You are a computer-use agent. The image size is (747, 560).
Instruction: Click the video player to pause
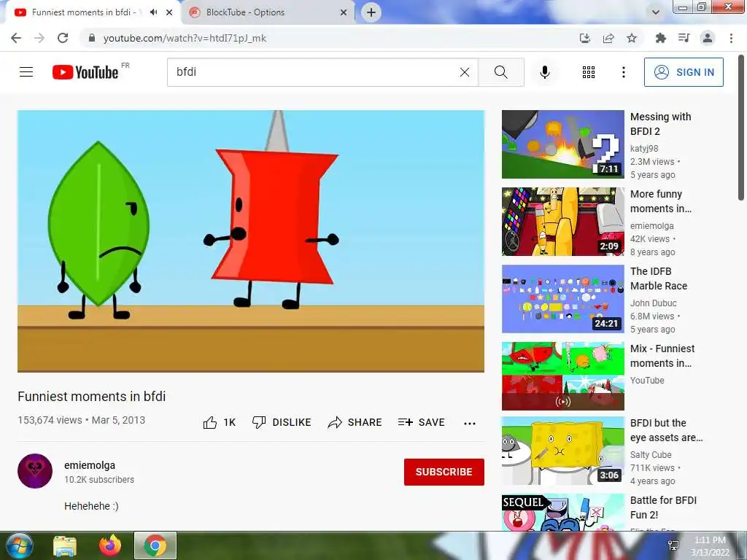coord(251,241)
